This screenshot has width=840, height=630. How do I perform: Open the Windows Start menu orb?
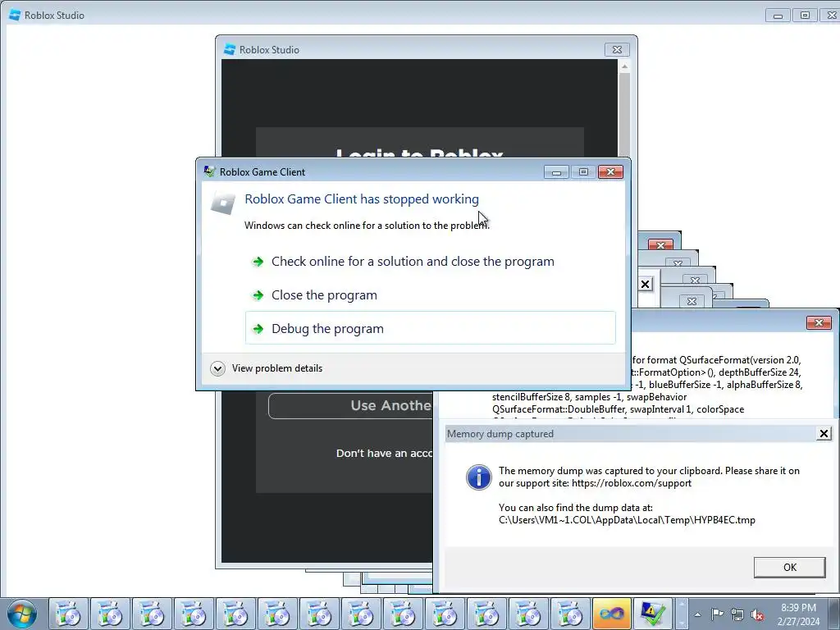coord(22,614)
